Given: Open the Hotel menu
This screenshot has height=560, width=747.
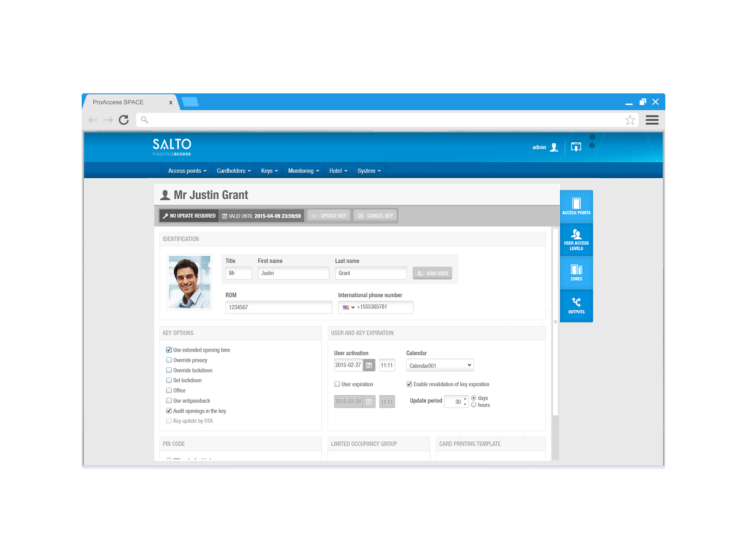Looking at the screenshot, I should click(337, 171).
